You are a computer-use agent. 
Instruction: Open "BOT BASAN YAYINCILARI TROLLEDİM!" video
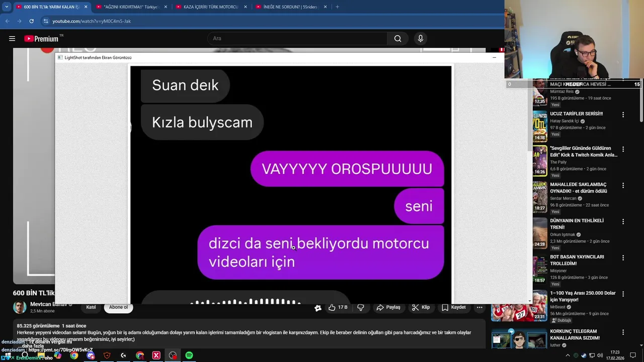(577, 260)
